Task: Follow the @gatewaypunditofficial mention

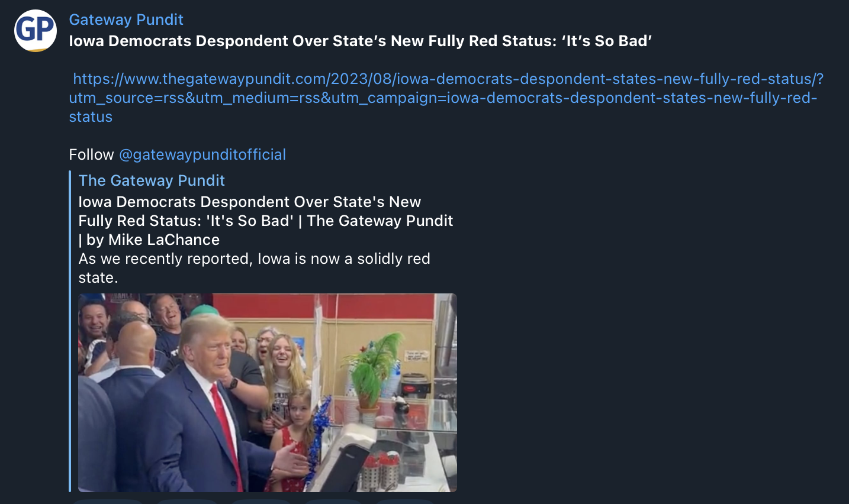Action: point(202,154)
